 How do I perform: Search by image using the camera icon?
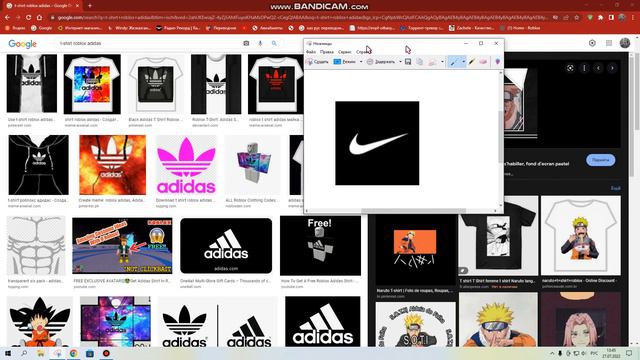pos(246,43)
